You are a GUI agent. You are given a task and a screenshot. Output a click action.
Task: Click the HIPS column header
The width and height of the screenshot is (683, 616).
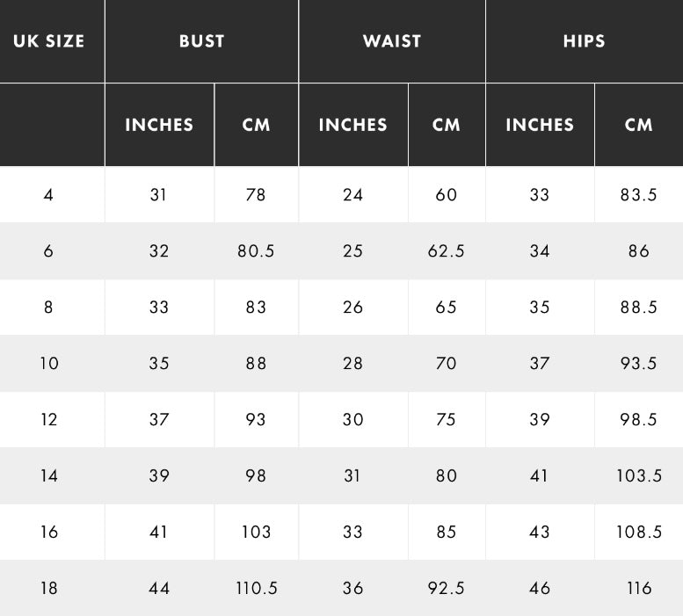coord(584,41)
